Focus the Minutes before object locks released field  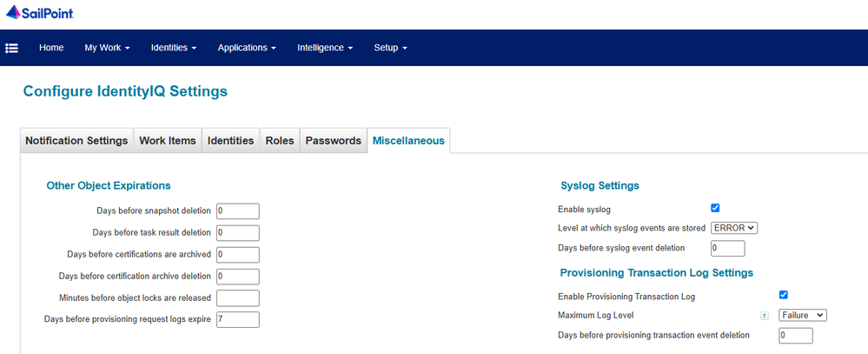click(238, 298)
